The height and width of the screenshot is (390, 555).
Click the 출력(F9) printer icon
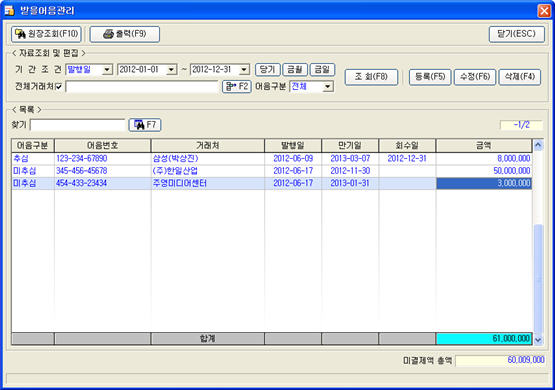point(108,34)
